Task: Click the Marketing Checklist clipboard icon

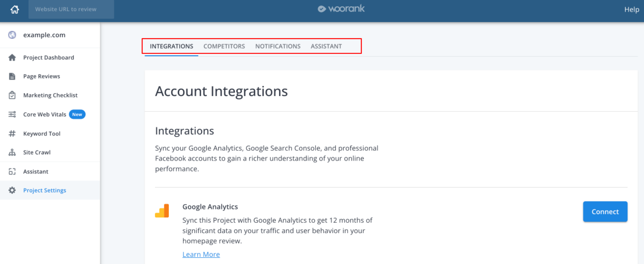Action: tap(12, 95)
